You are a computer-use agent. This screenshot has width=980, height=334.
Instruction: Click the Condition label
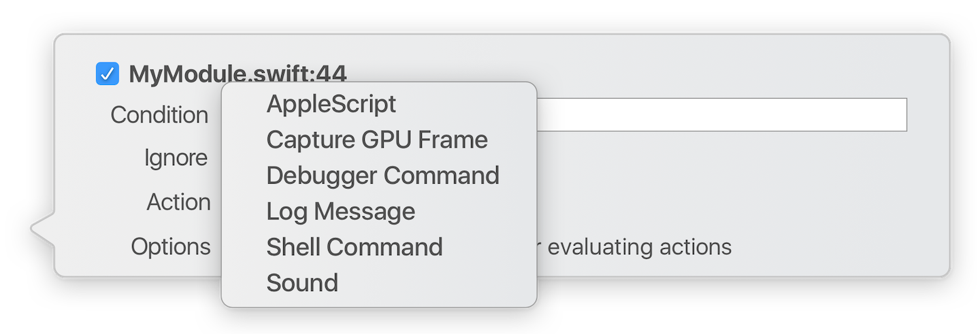click(x=159, y=115)
